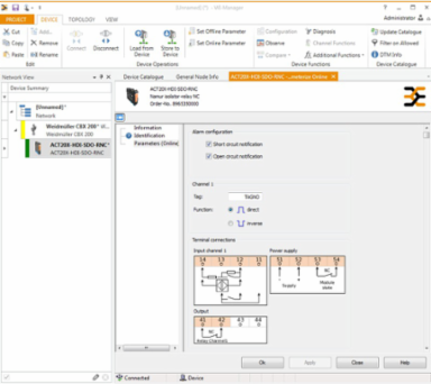Screen dimensions: 431x384
Task: Click Filter on Allowed icon
Action: (x=375, y=43)
